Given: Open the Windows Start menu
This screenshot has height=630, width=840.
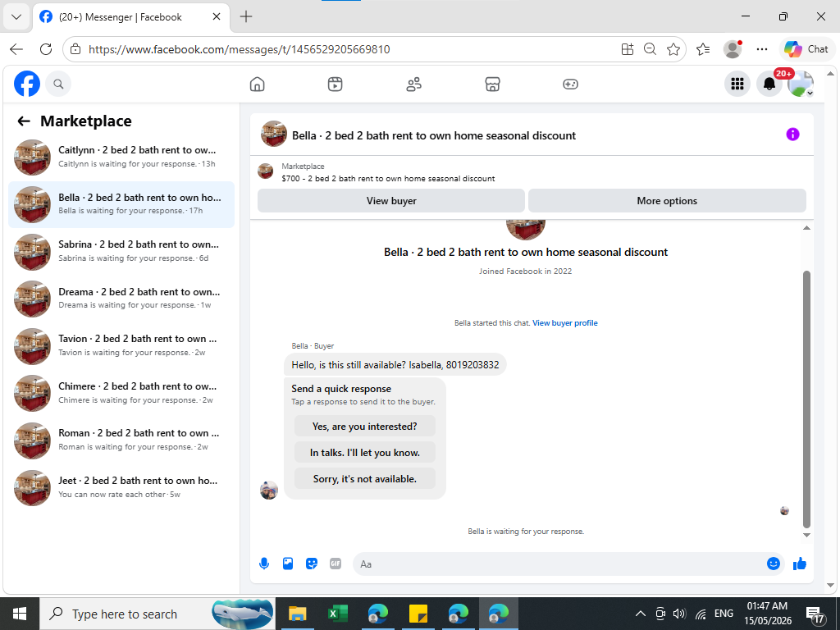Looking at the screenshot, I should point(20,614).
